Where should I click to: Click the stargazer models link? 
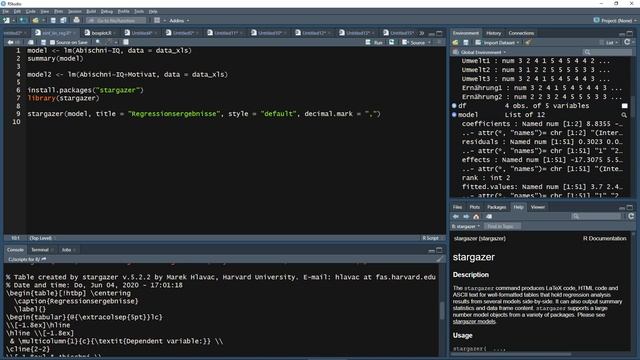474,322
